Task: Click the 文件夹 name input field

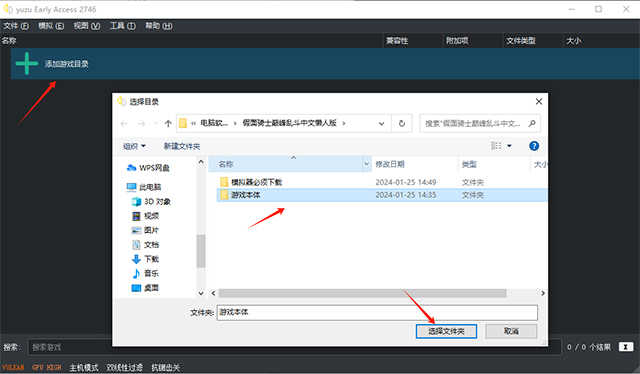Action: pos(377,312)
